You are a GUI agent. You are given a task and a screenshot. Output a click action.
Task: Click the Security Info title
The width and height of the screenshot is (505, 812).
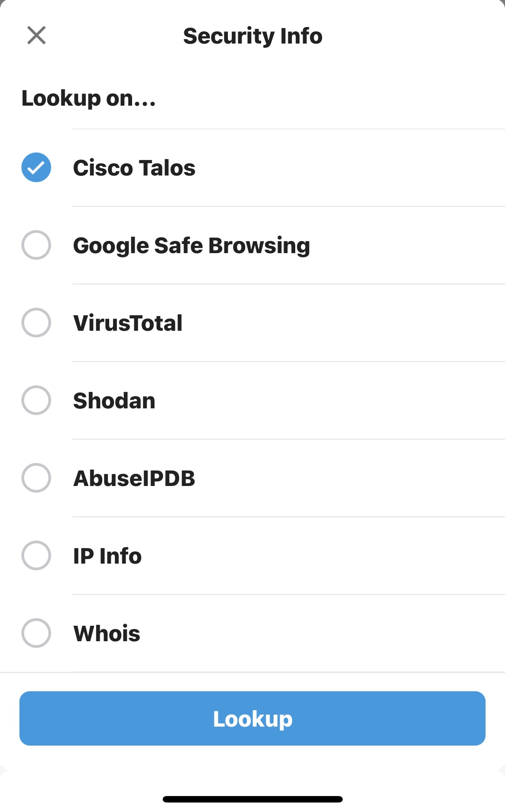pos(252,36)
